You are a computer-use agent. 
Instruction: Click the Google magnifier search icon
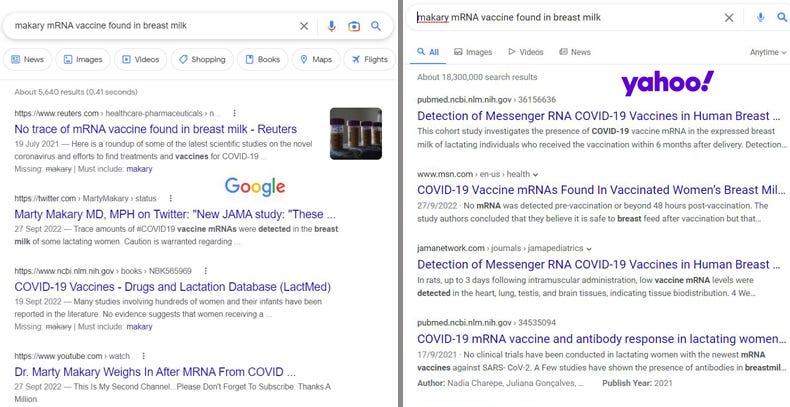376,26
